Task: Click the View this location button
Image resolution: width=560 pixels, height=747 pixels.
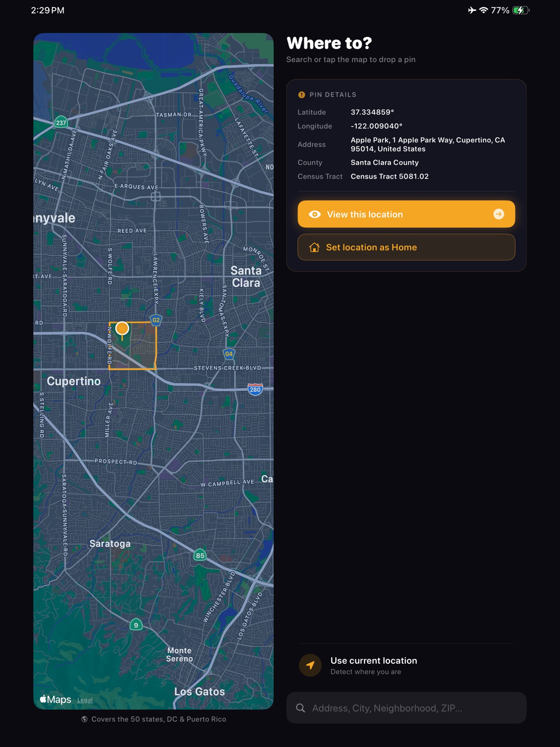Action: pos(406,214)
